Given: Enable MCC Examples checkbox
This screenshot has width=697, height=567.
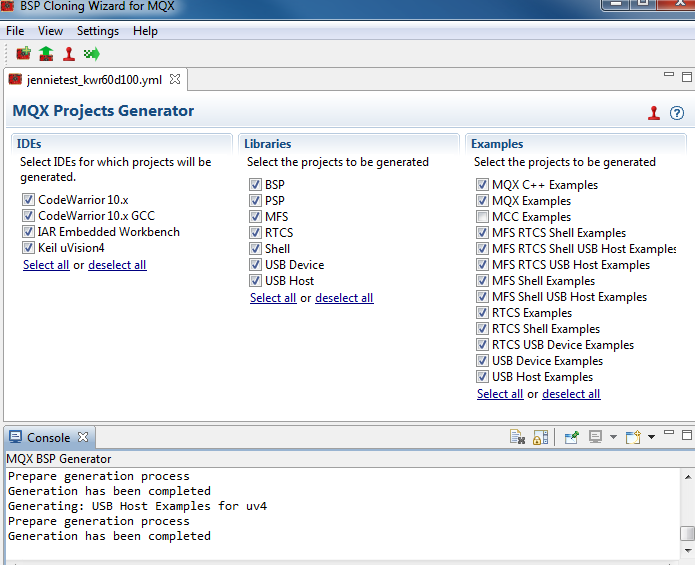Looking at the screenshot, I should (482, 217).
